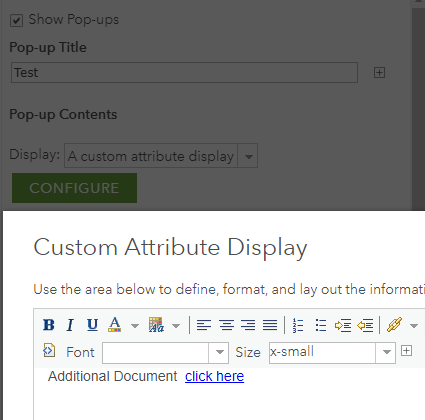Justify the text
The width and height of the screenshot is (425, 420).
click(270, 325)
